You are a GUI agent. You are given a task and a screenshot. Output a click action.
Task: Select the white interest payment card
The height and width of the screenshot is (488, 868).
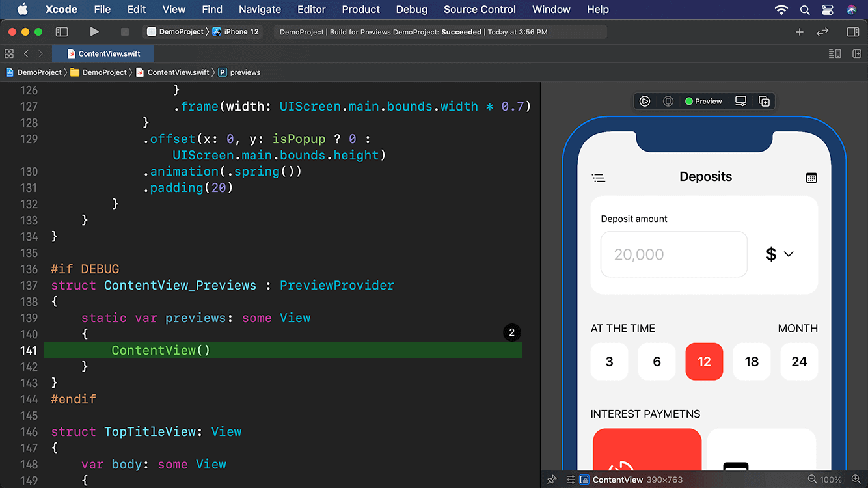click(x=761, y=450)
